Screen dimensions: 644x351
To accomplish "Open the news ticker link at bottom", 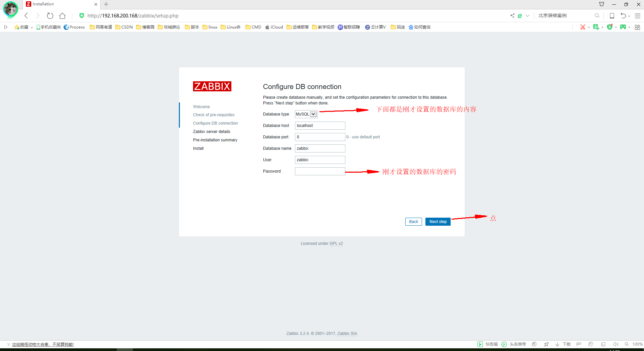I will (x=43, y=345).
